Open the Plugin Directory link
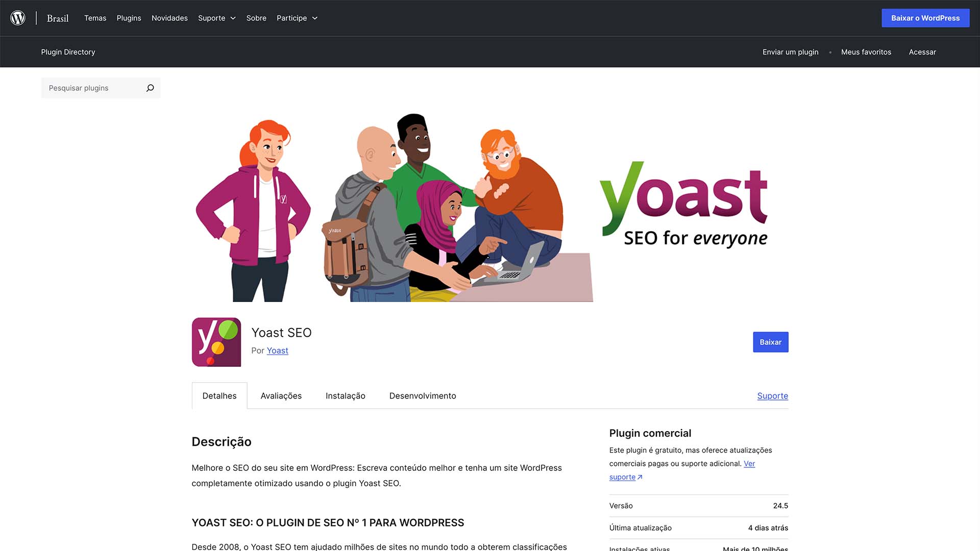The height and width of the screenshot is (551, 980). 68,52
